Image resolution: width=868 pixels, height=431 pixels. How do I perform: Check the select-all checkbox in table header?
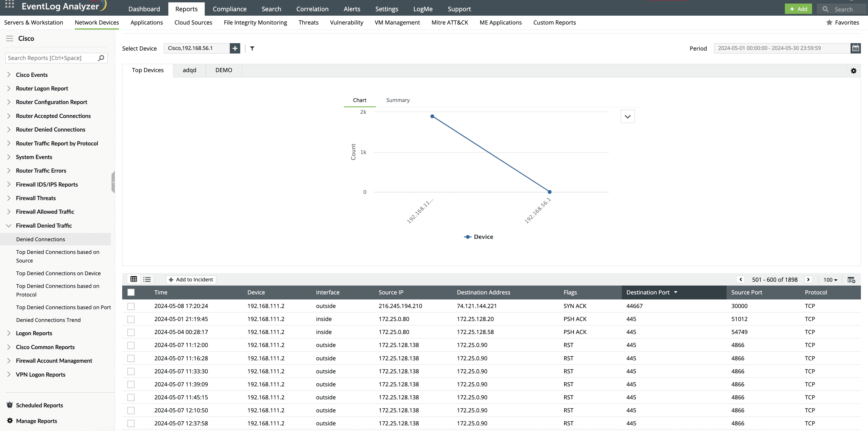131,292
